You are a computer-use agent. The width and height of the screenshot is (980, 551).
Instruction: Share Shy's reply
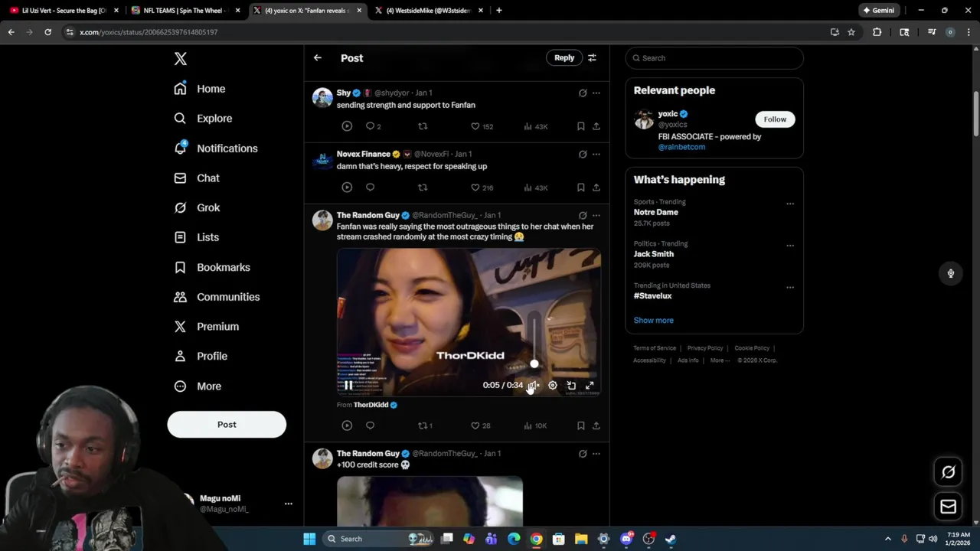click(x=596, y=126)
